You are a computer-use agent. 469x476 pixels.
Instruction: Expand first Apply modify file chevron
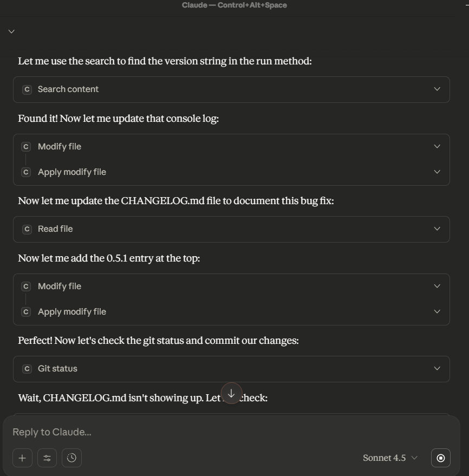click(437, 172)
